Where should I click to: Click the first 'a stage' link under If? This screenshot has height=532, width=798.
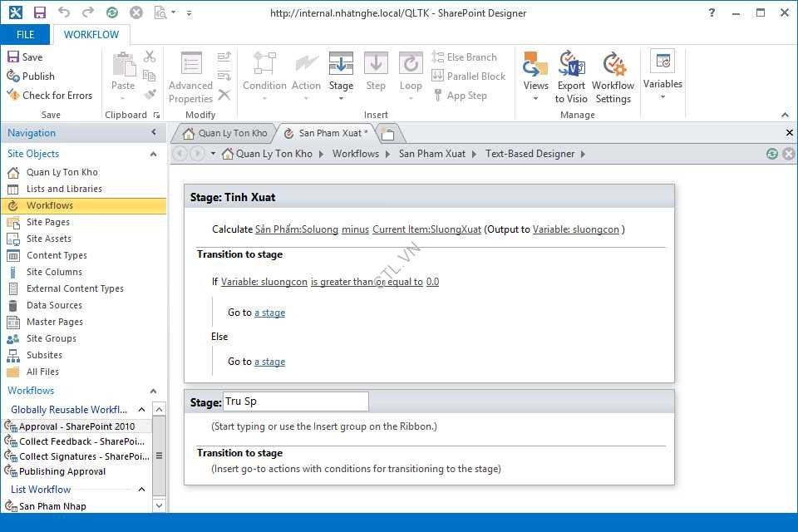point(269,313)
